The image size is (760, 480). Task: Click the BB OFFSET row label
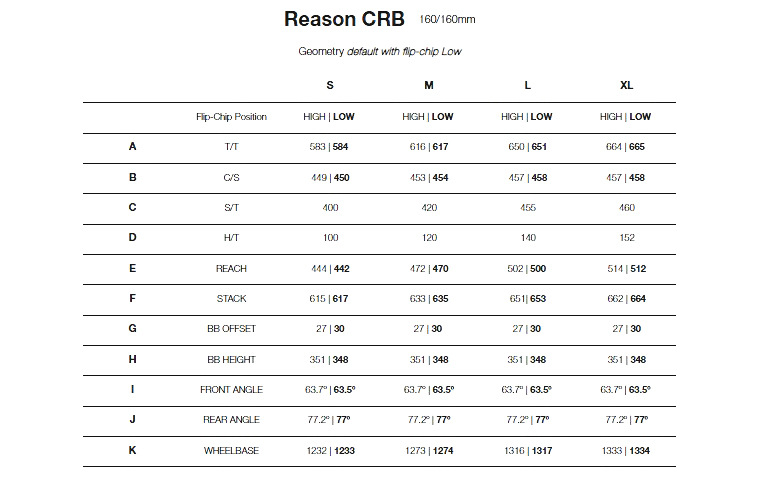tap(231, 329)
